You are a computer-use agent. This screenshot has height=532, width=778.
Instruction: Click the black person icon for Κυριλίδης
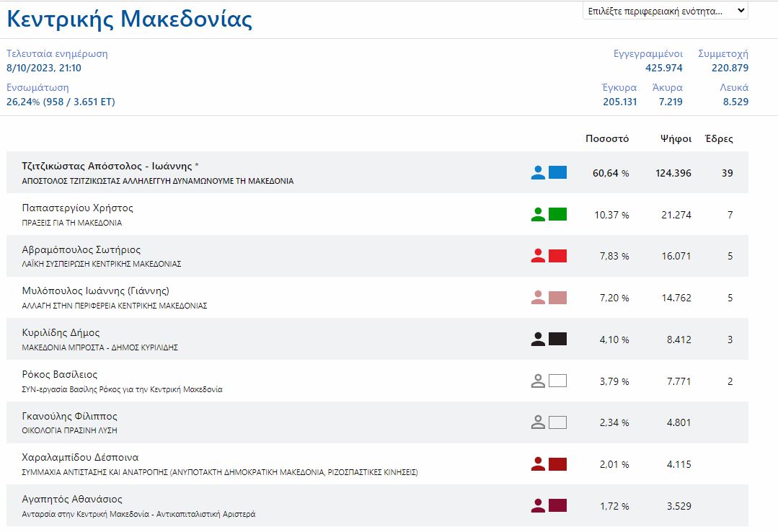(538, 339)
